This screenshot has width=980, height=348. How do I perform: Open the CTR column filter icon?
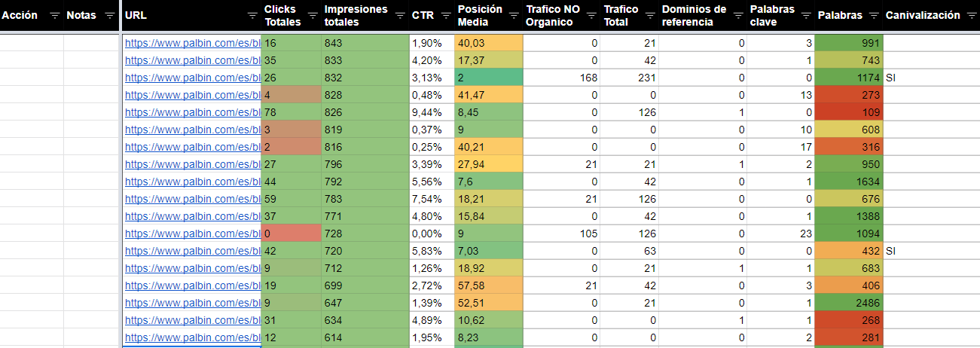(445, 16)
